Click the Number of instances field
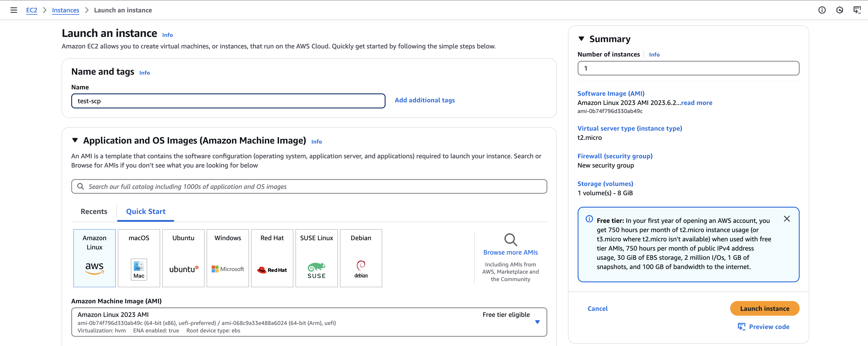Screen dimensions: 868x346 point(688,68)
